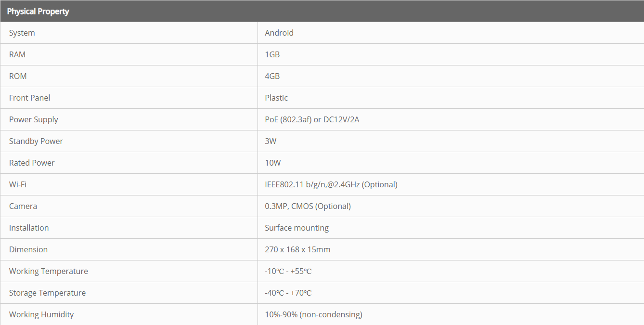Click the Physical Property table header
Image resolution: width=644 pixels, height=325 pixels.
pyautogui.click(x=38, y=11)
